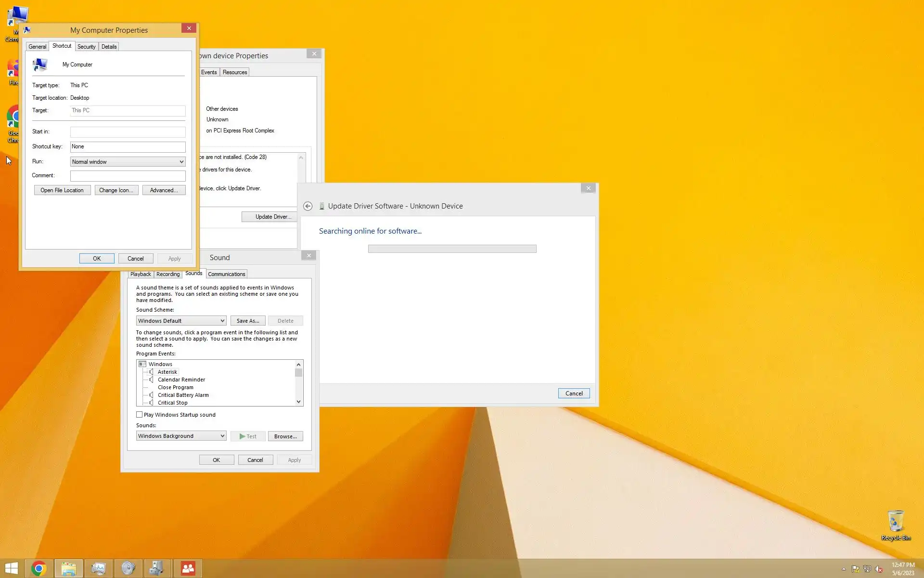Open the red People app taskbar icon

(x=188, y=568)
